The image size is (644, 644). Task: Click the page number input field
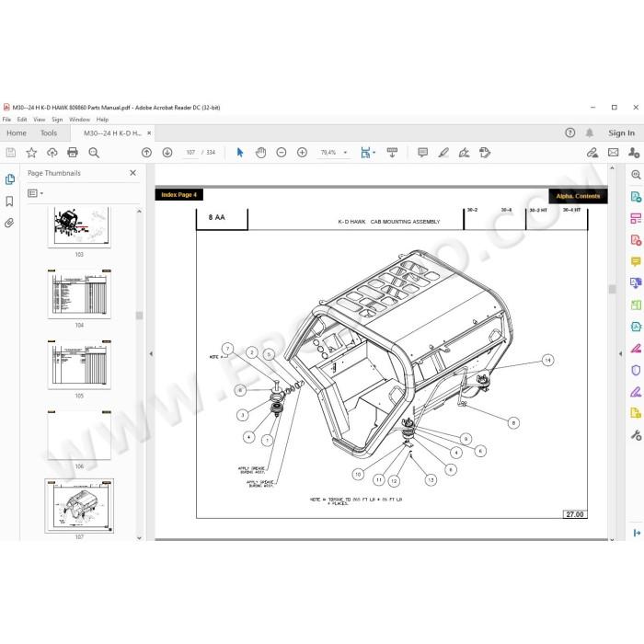190,153
